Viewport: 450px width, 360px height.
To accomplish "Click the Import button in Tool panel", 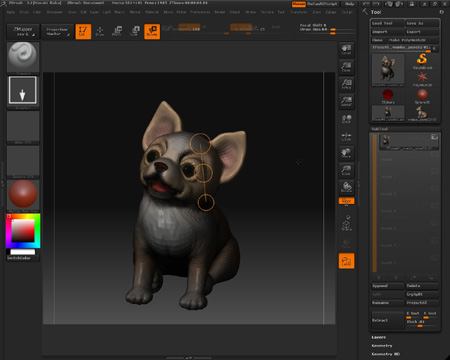I will point(387,32).
